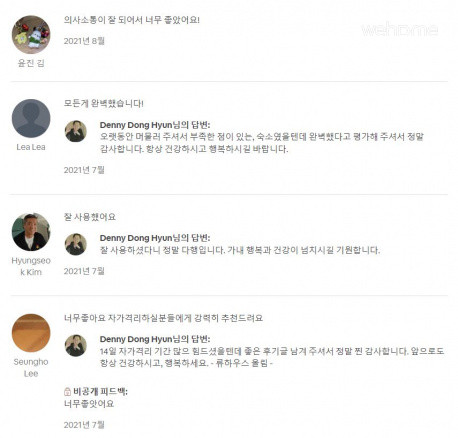Click the Denny Dong Hyun name in the last reply
This screenshot has width=458, height=438.
[136, 339]
